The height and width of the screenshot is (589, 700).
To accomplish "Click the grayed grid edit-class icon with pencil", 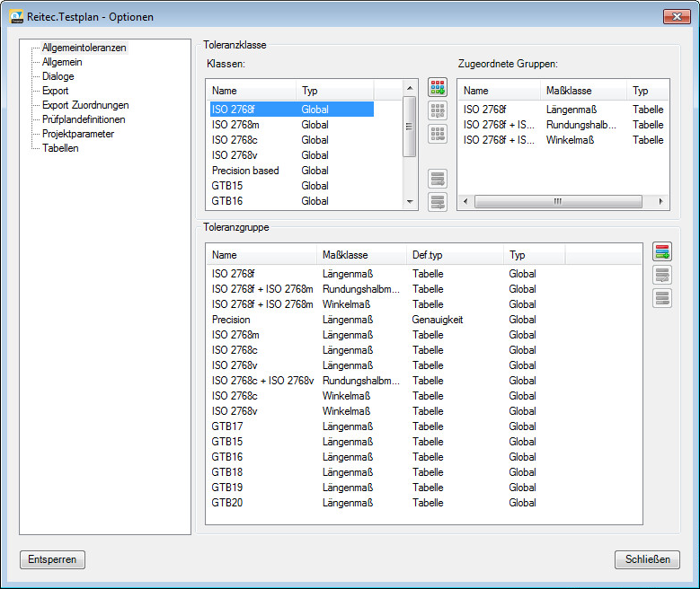I will 438,111.
